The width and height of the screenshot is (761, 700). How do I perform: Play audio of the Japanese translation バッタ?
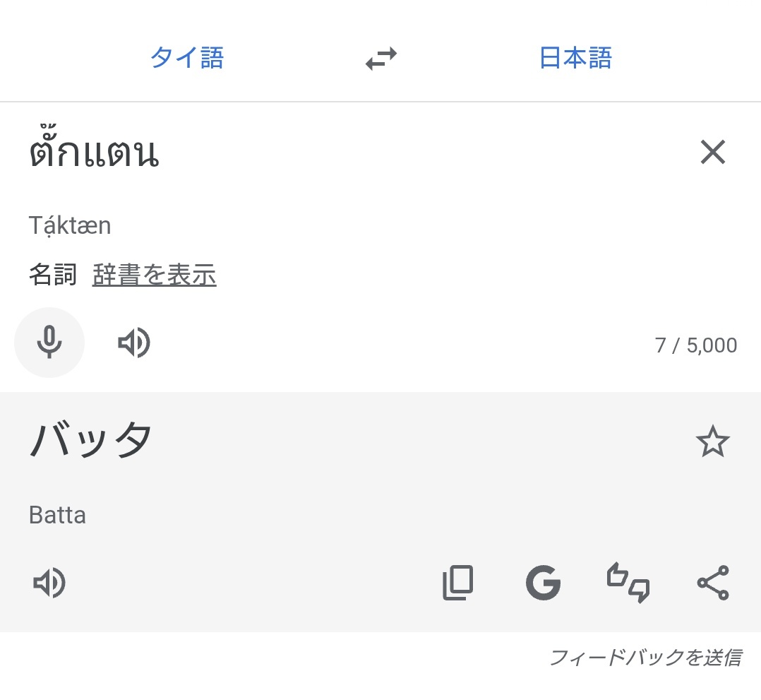pos(49,583)
